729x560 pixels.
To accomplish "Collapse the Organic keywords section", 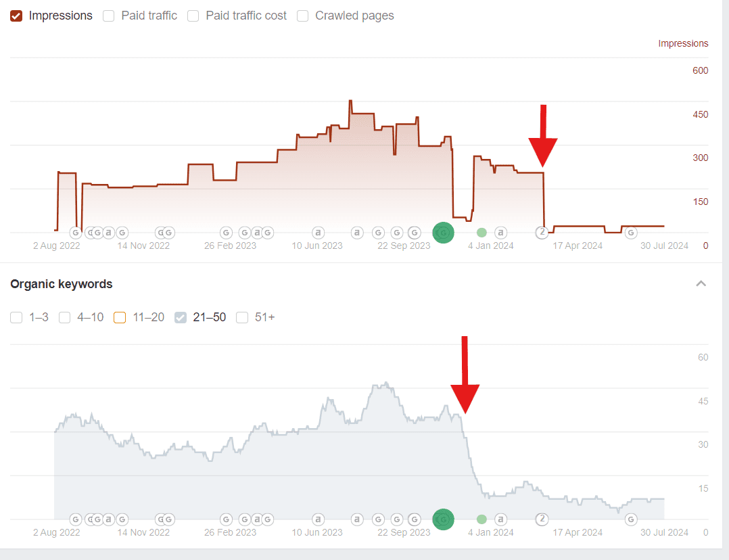I will (701, 283).
